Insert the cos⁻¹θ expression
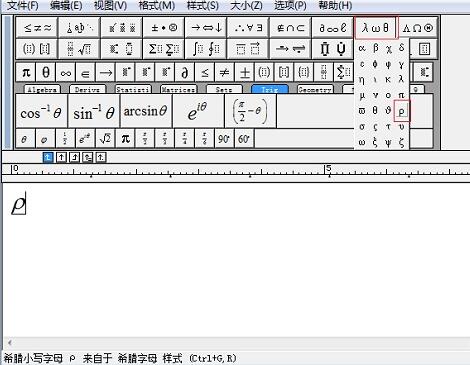Viewport: 470px width, 365px height. [x=41, y=111]
